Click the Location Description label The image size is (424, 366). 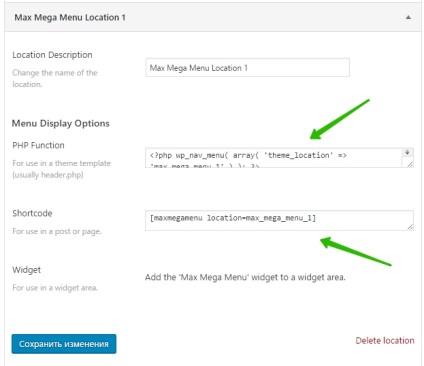coord(52,55)
